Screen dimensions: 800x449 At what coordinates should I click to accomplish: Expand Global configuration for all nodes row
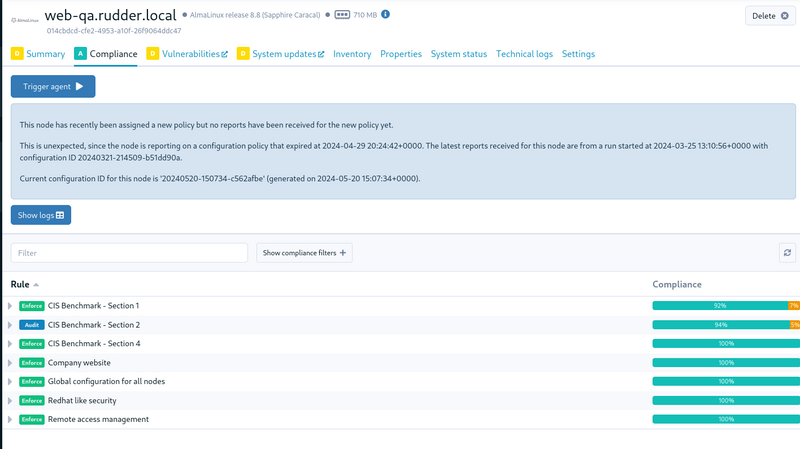coord(10,381)
